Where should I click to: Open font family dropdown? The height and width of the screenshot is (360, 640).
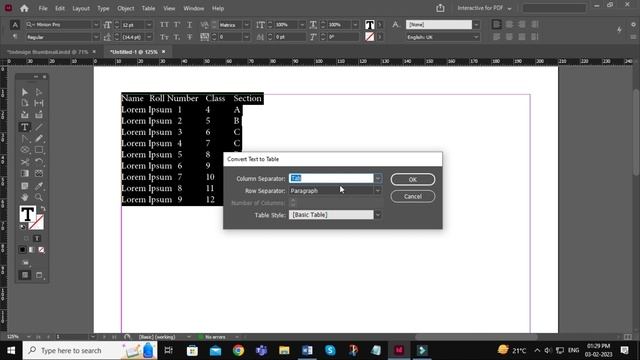click(x=96, y=25)
